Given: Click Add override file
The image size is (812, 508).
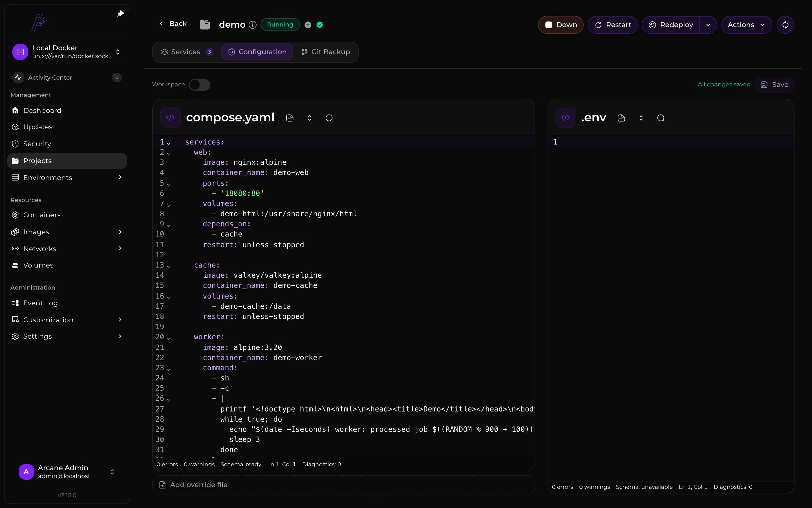Looking at the screenshot, I should click(344, 485).
